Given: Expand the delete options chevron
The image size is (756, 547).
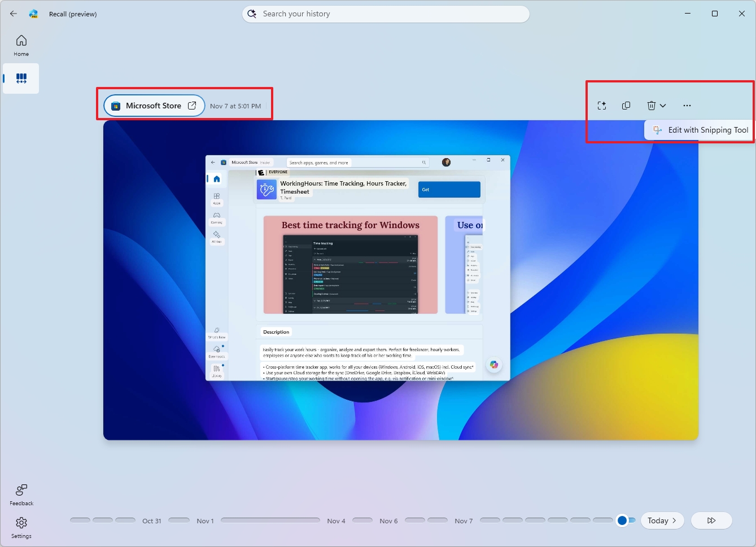Looking at the screenshot, I should [x=663, y=106].
